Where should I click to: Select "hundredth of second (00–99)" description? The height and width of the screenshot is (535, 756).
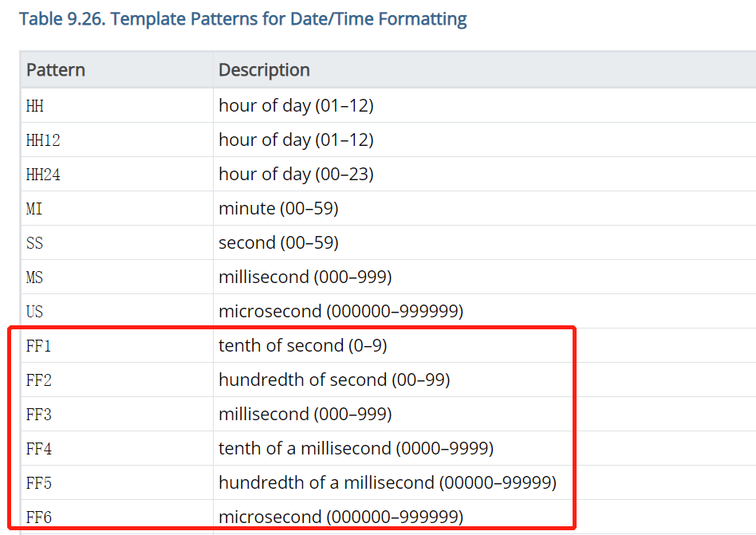click(x=334, y=380)
